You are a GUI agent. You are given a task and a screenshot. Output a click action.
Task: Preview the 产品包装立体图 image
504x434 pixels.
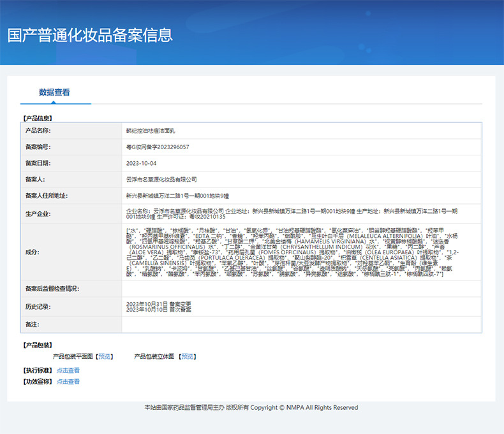(188, 356)
